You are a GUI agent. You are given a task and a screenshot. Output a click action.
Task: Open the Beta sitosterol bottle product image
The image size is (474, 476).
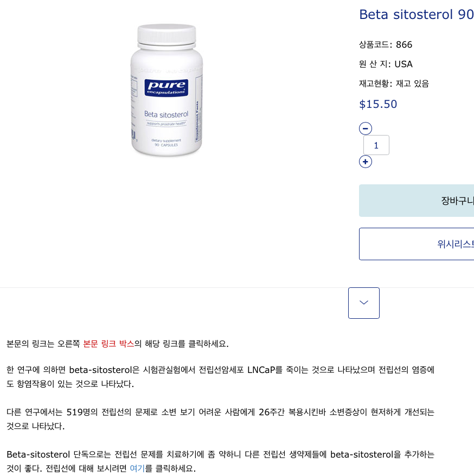(x=166, y=91)
